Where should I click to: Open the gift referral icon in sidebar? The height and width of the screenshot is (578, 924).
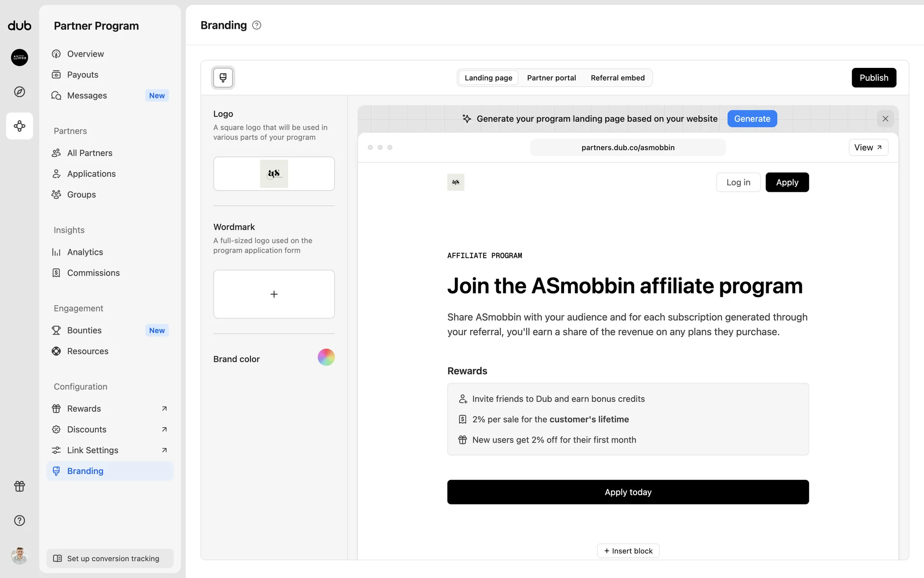point(19,486)
